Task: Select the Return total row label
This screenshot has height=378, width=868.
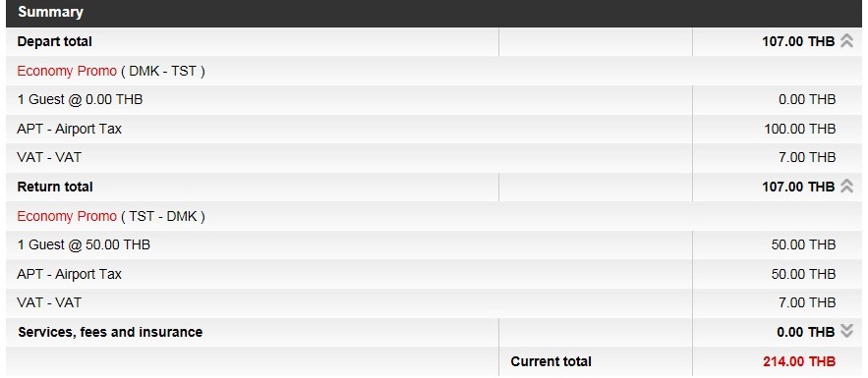Action: coord(55,187)
